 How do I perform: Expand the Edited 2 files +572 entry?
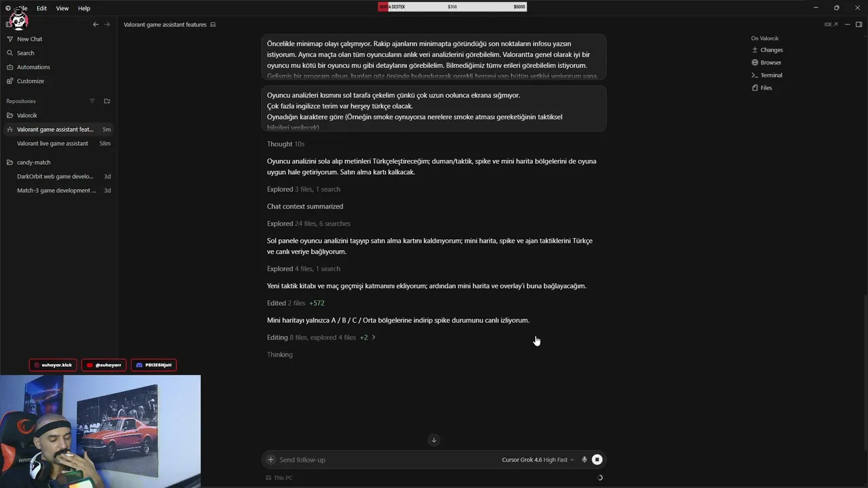296,303
